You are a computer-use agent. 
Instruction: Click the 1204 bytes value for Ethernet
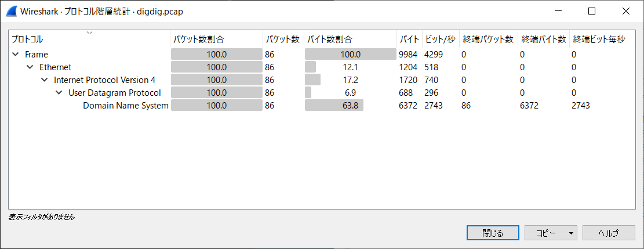pyautogui.click(x=408, y=67)
